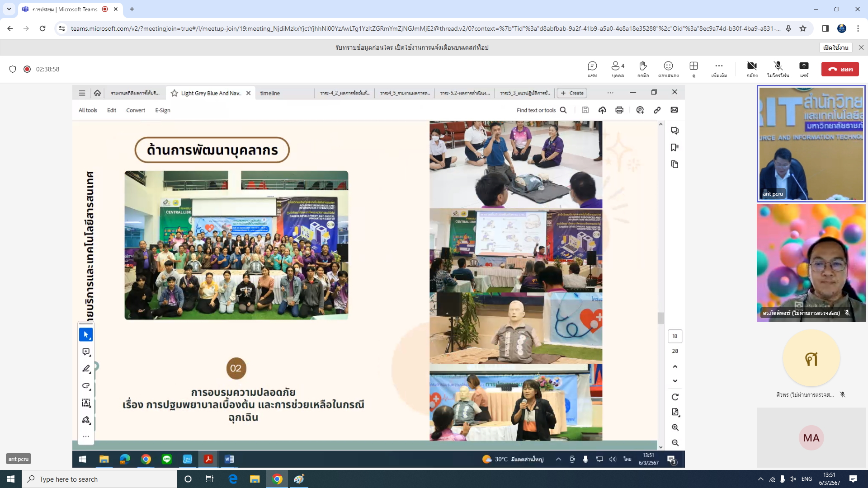Select the MA participant tile
The image size is (868, 488).
pos(811,437)
